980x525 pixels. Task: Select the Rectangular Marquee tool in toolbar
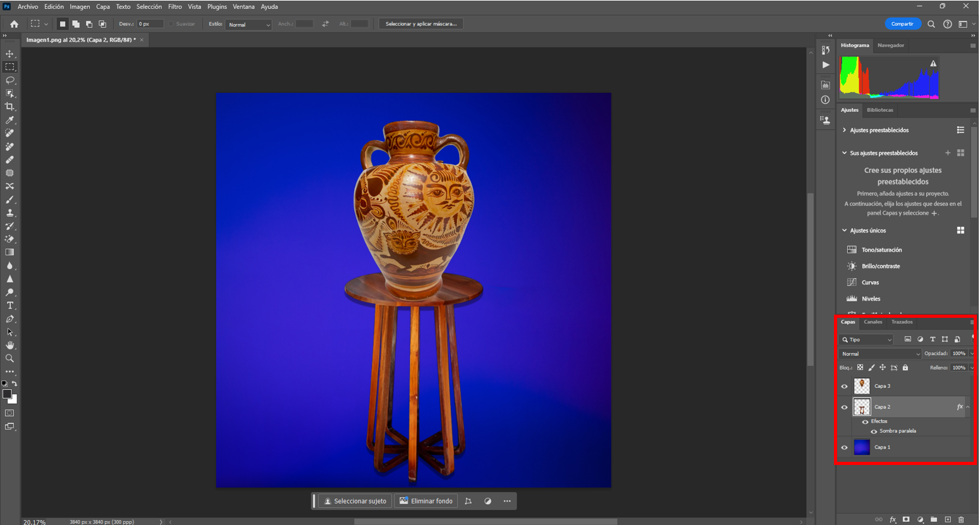[9, 67]
